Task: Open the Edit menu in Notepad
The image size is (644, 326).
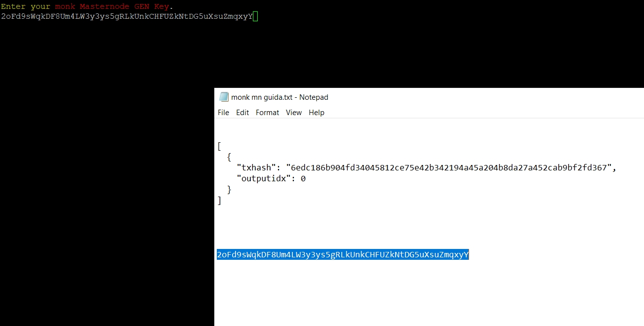Action: [x=242, y=113]
